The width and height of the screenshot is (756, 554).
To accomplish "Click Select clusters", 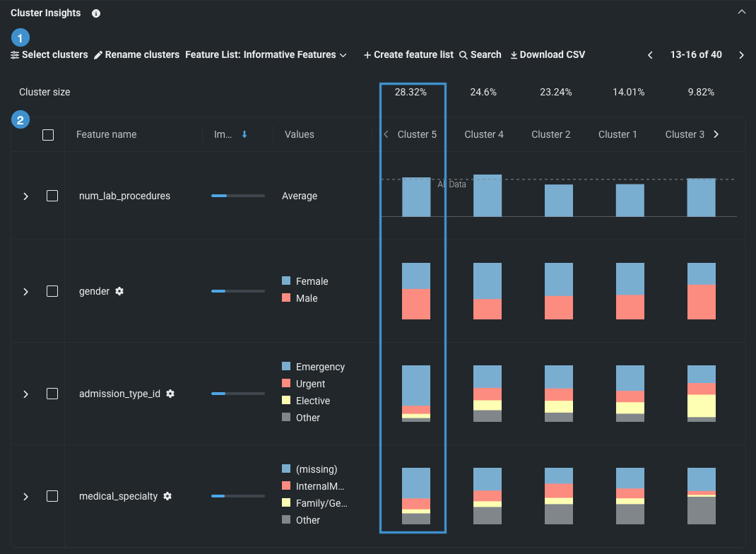I will click(x=49, y=55).
